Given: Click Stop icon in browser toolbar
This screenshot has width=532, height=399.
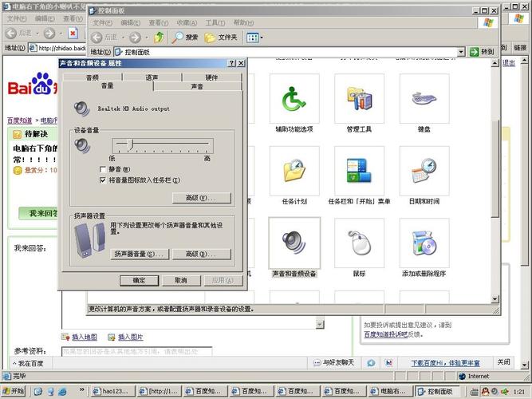Looking at the screenshot, I should [x=73, y=34].
